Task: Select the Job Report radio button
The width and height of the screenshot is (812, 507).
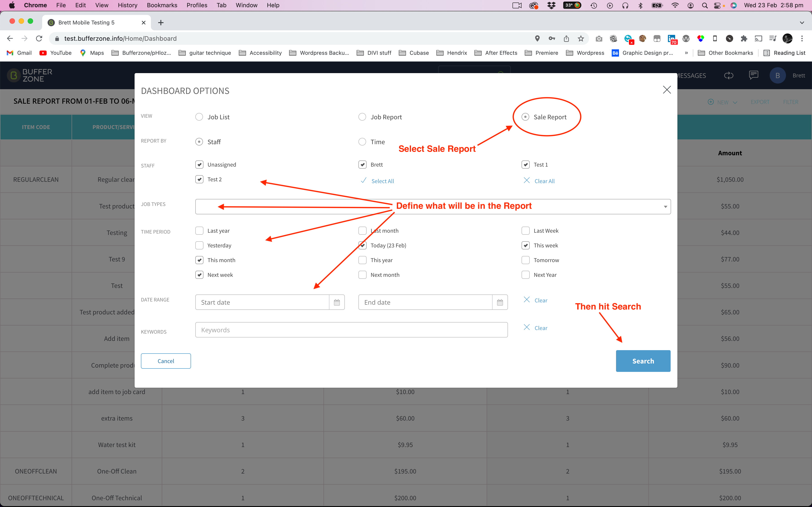Action: pos(362,117)
